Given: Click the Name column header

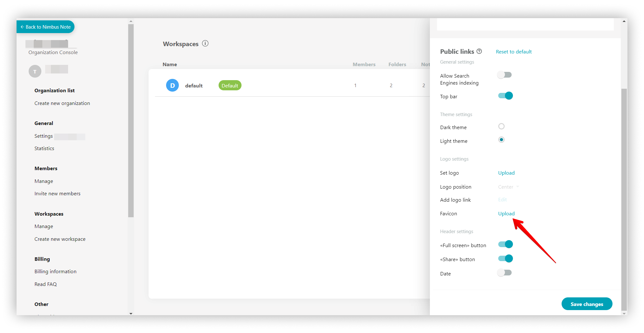Looking at the screenshot, I should 170,64.
